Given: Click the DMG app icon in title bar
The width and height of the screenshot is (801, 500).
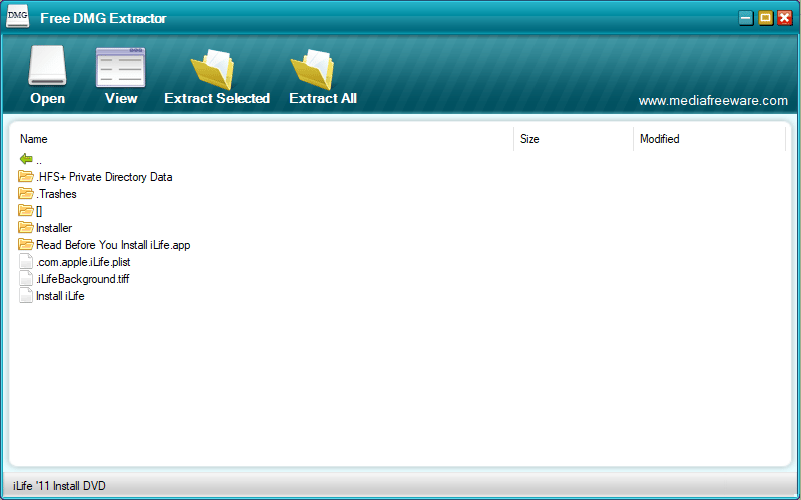Looking at the screenshot, I should (x=17, y=16).
